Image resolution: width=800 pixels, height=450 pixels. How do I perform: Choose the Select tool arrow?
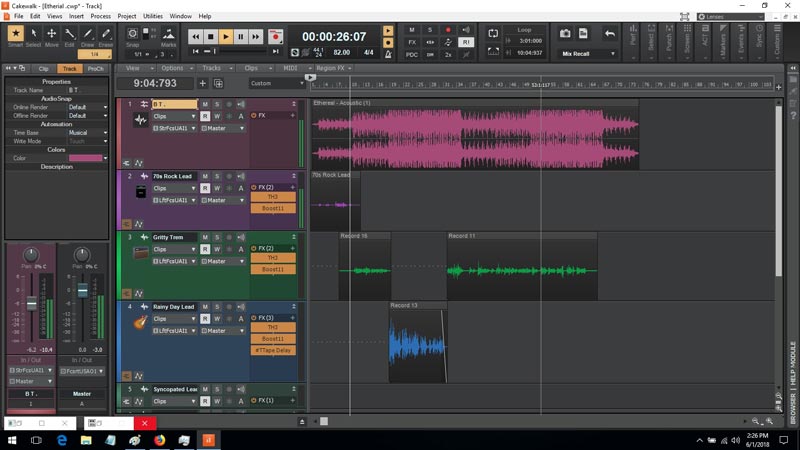(34, 34)
